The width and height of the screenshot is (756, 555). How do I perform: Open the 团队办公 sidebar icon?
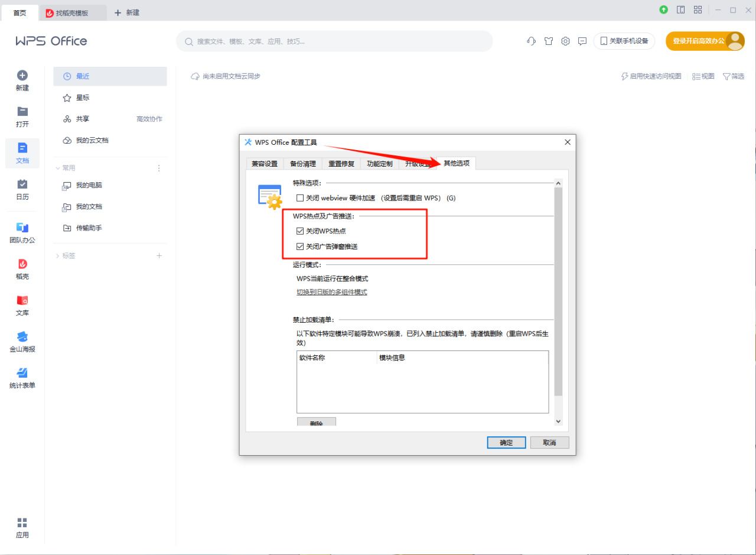pyautogui.click(x=22, y=233)
